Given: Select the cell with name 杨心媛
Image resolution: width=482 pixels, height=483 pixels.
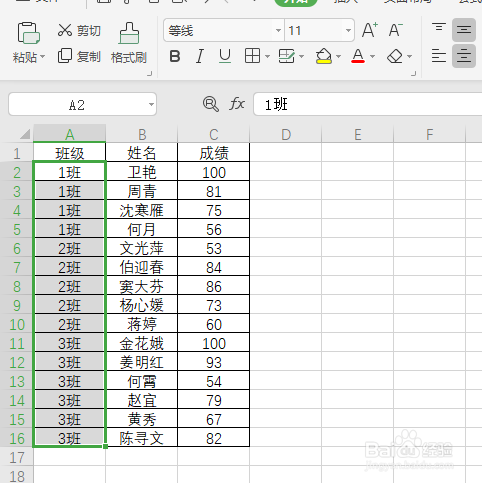Looking at the screenshot, I should (142, 305).
